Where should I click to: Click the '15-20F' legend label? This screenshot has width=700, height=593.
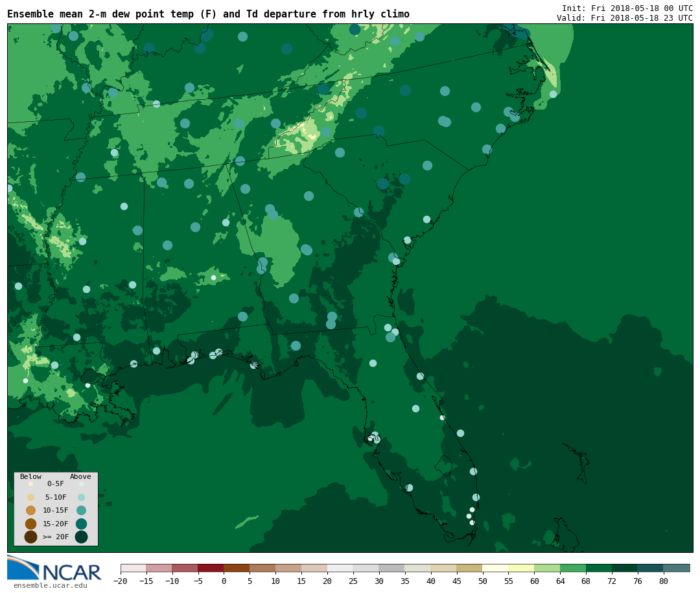click(x=56, y=524)
